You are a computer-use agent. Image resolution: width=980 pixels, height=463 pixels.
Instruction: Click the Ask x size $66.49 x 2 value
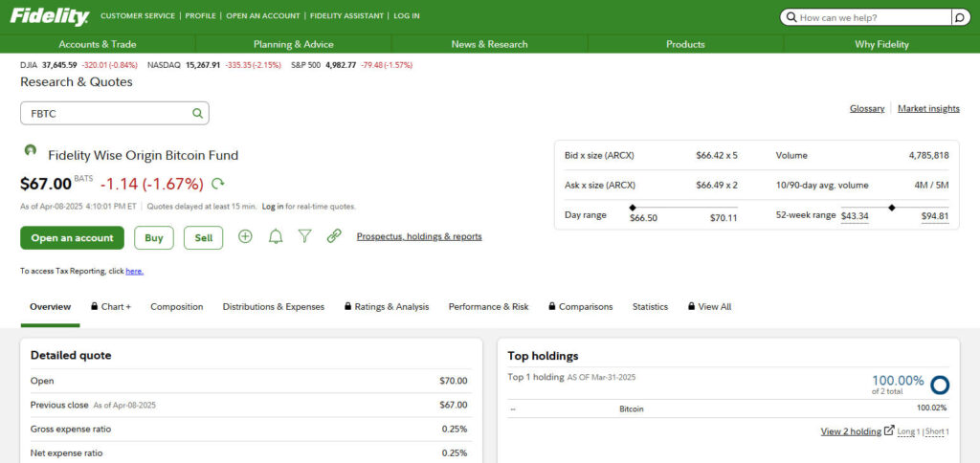[716, 185]
